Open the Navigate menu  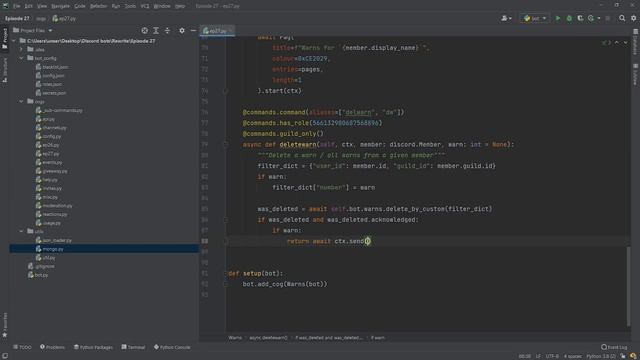coord(60,6)
